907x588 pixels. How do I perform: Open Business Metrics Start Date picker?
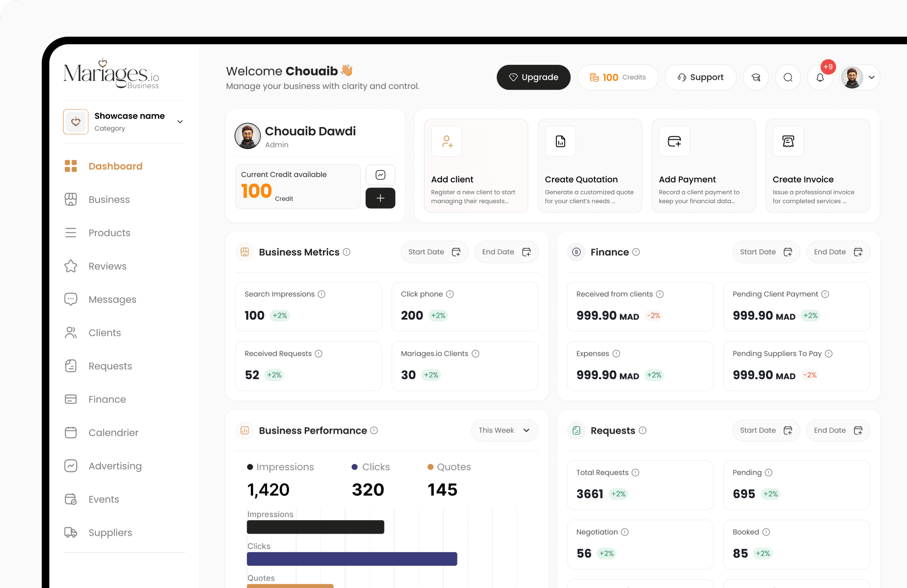coord(434,252)
